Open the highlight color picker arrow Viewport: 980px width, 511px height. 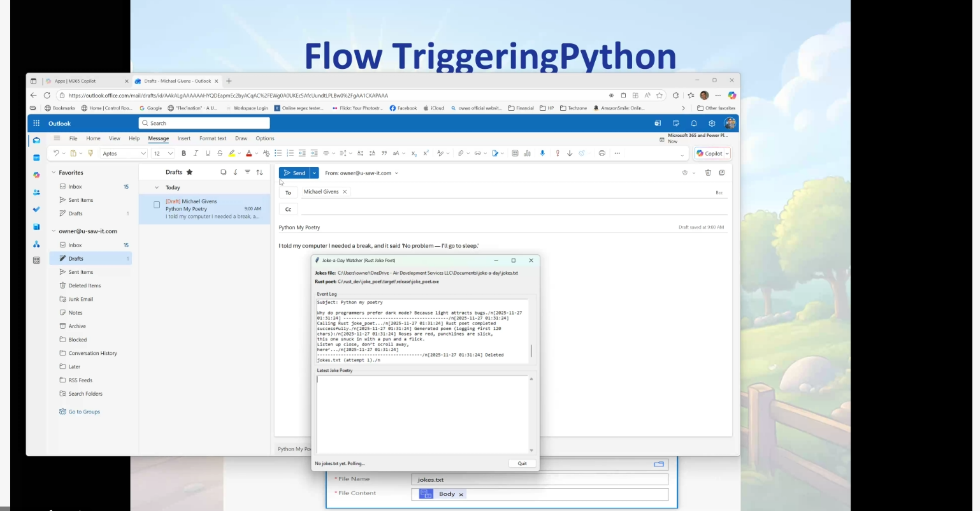240,154
